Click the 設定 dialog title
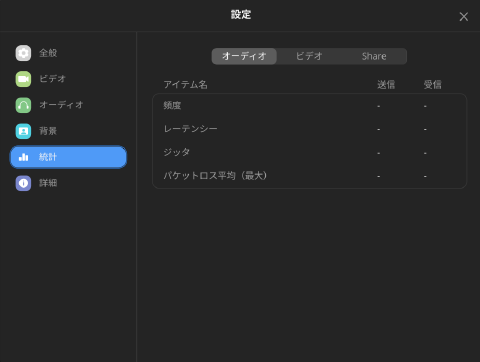This screenshot has height=362, width=480. (x=241, y=15)
